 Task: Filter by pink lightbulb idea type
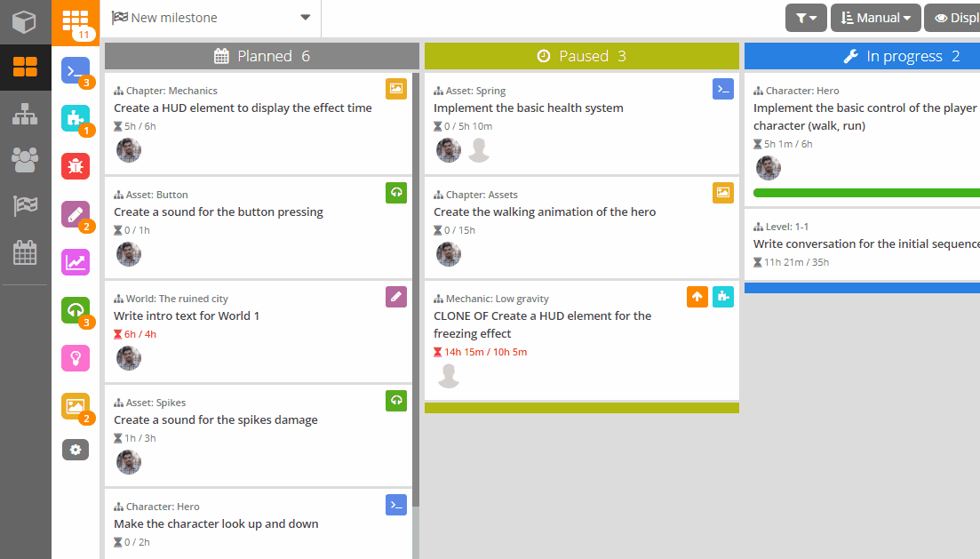tap(76, 358)
